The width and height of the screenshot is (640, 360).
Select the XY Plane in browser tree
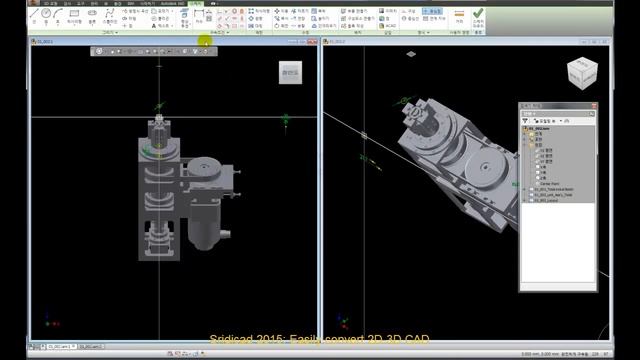click(543, 162)
